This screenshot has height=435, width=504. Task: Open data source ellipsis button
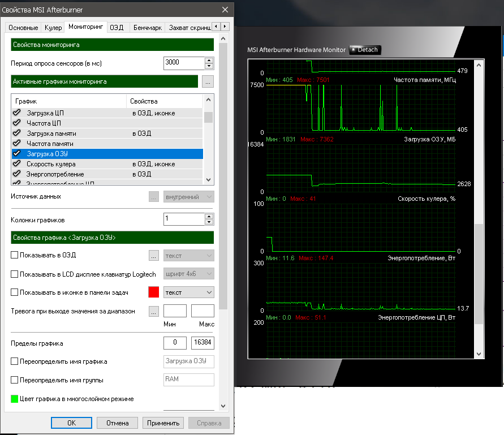click(x=154, y=197)
